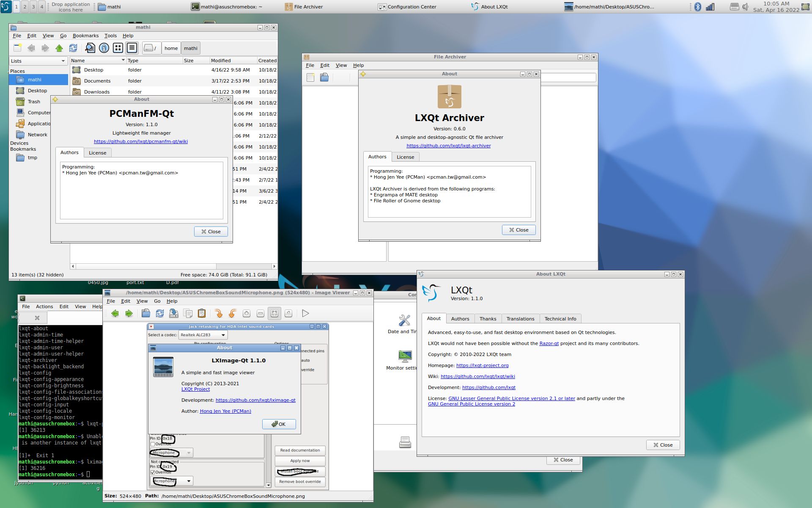Click the properties info icon in PCManFM
Screen dimensions: 812x508
click(x=104, y=48)
